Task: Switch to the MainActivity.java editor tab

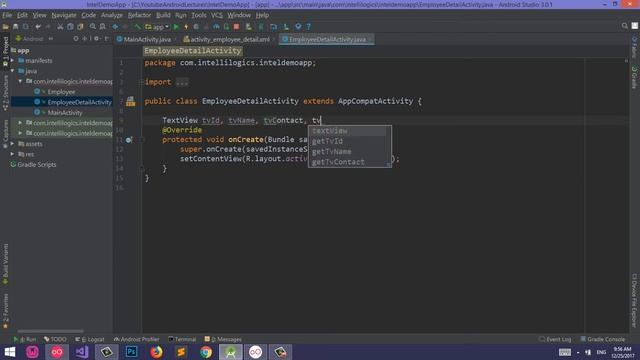Action: tap(146, 39)
